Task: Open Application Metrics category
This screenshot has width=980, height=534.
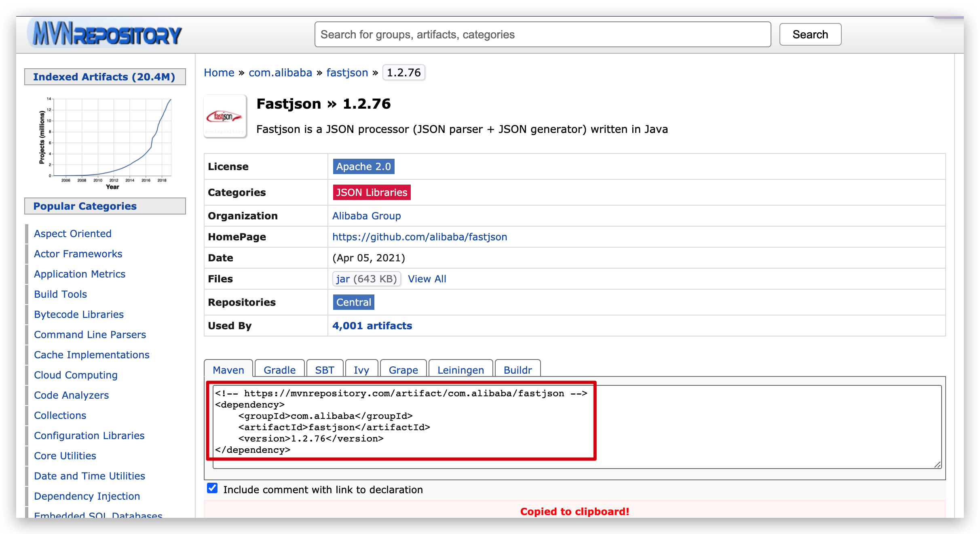Action: 80,274
